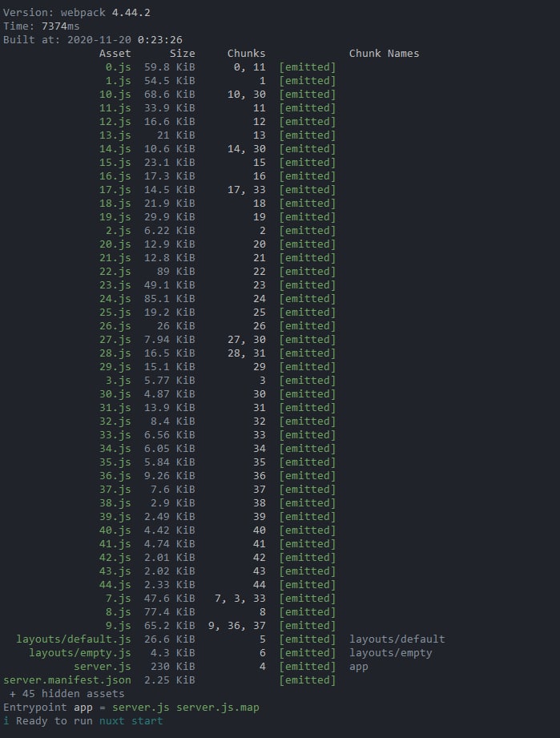Click the '[emitted]' flag in 16.js row

[308, 176]
